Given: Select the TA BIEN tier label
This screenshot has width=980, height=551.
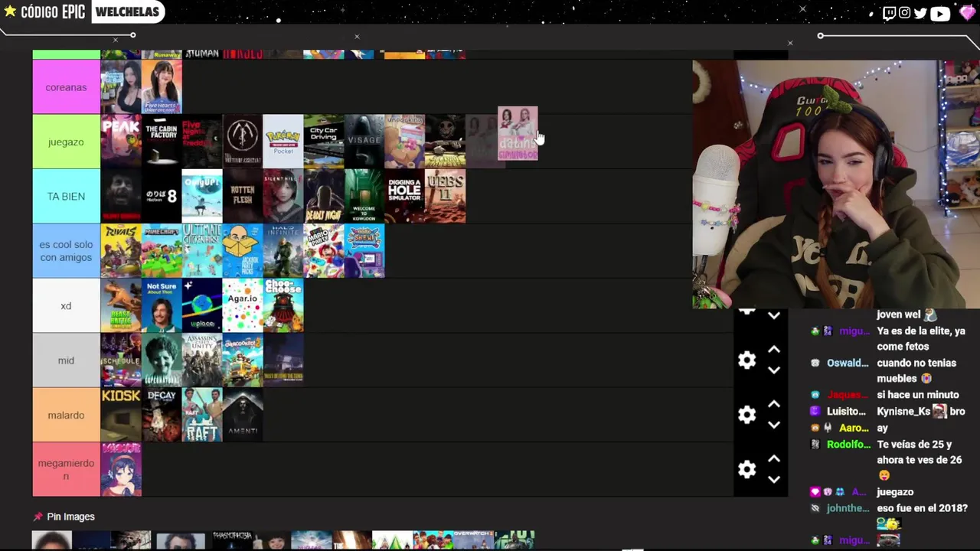Looking at the screenshot, I should click(66, 197).
